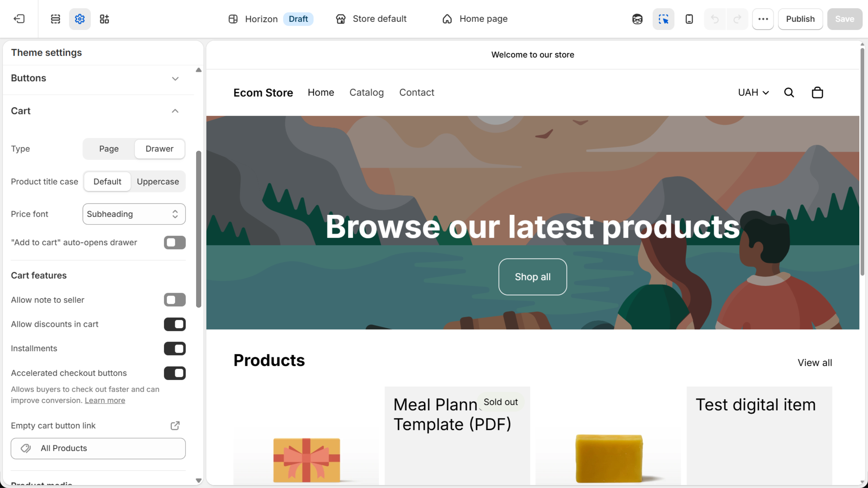
Task: Click the Store default market icon
Action: (x=341, y=19)
